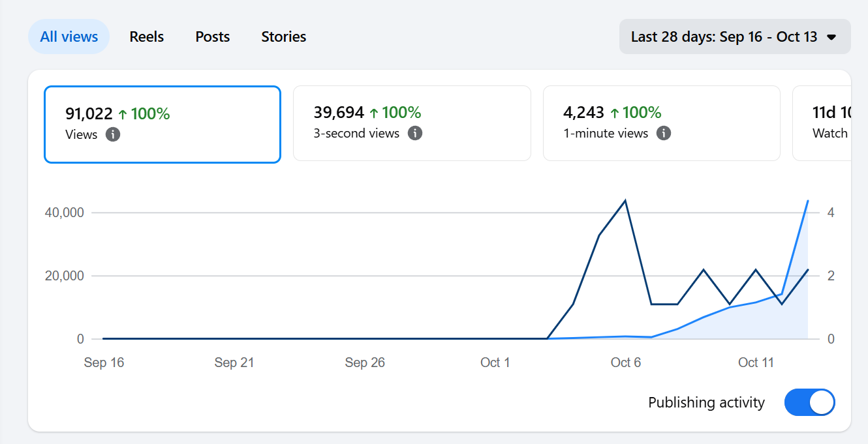Select the 4,243 1-minute views card
This screenshot has height=444, width=868.
pos(662,123)
